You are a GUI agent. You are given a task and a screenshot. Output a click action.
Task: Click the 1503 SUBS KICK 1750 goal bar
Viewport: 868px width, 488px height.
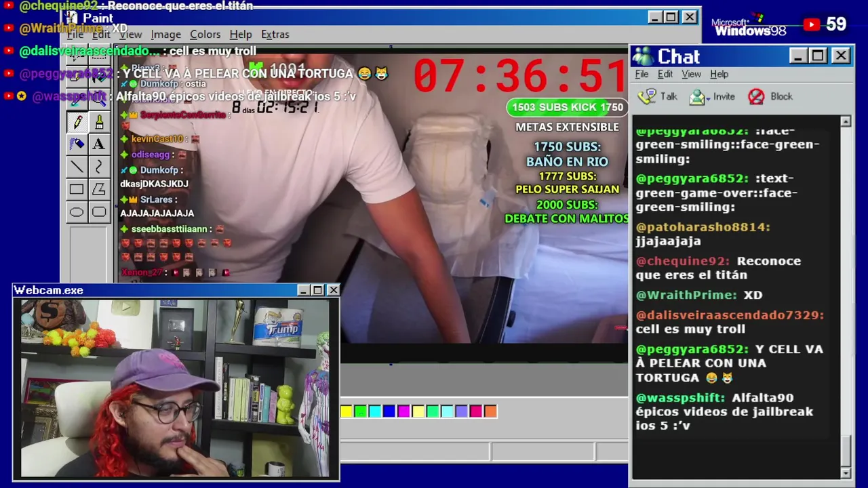pos(567,107)
